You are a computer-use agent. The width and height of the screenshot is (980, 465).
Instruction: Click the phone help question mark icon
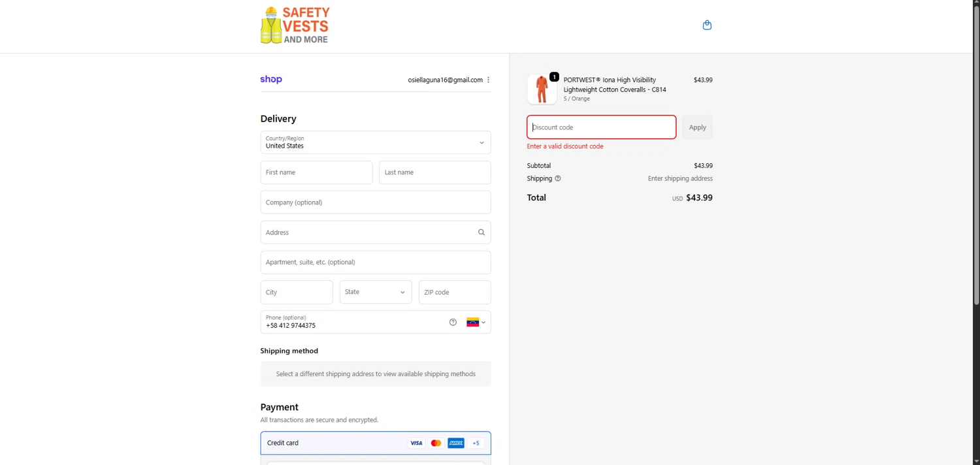tap(453, 322)
